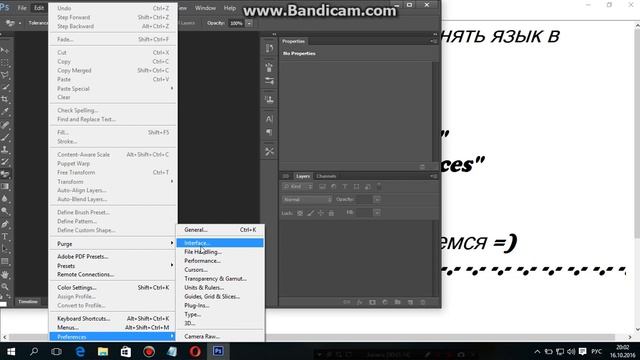Toggle the type layers filter

coord(345,187)
